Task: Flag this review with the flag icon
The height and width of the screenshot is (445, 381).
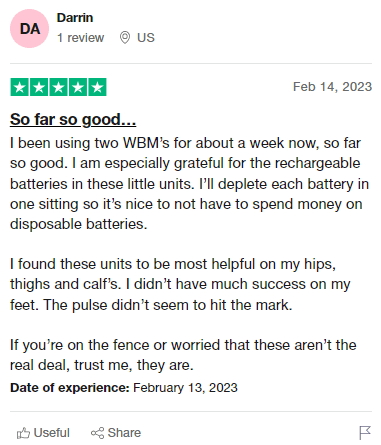Action: [x=365, y=433]
